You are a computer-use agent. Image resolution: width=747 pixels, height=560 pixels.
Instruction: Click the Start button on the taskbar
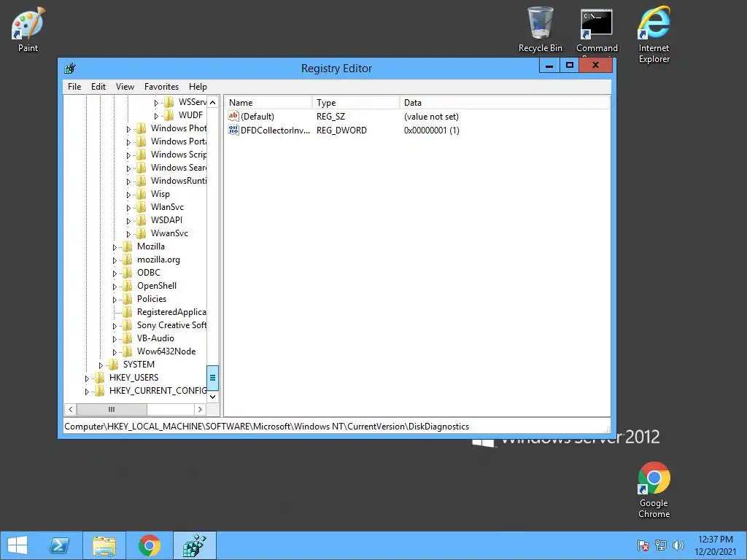click(18, 545)
